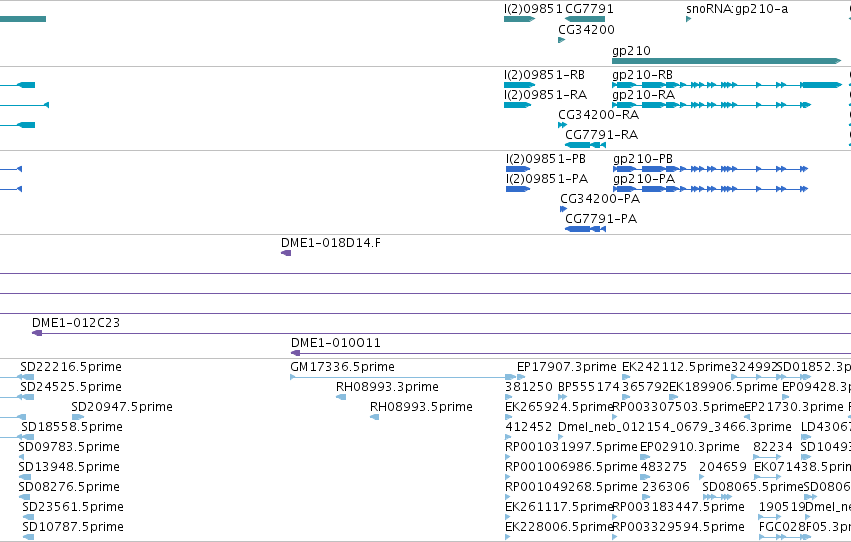Image resolution: width=851 pixels, height=542 pixels.
Task: Click the CG7791-PA protein label
Action: [601, 219]
